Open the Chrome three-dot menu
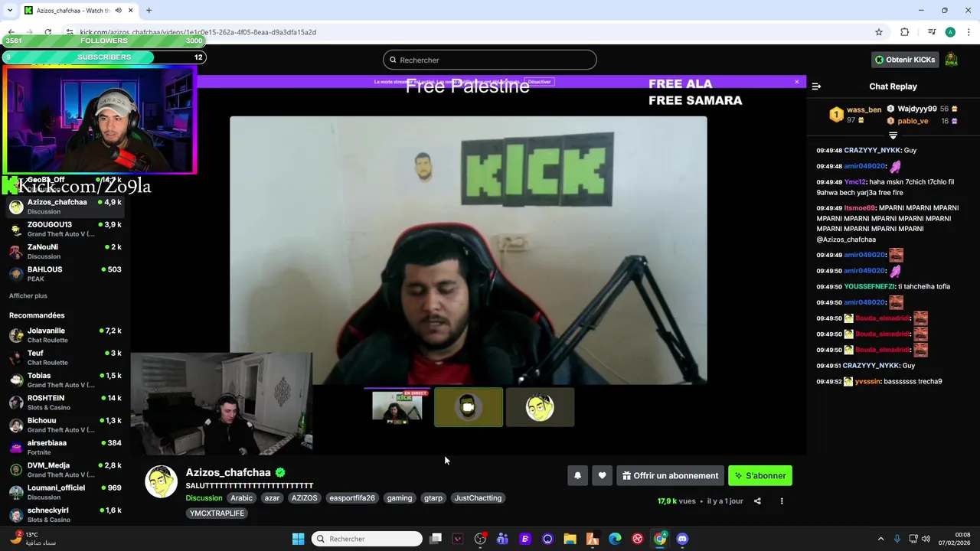 tap(969, 32)
